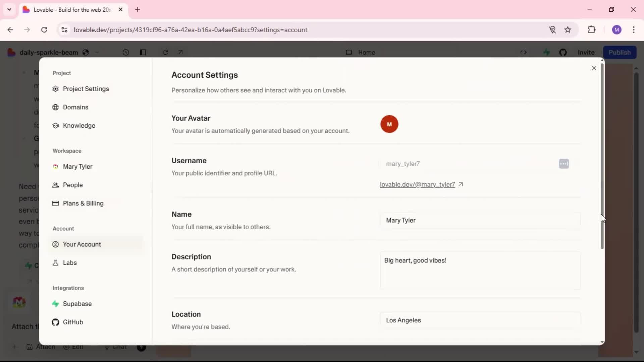Click the Supabase lightning icon in top toolbar
This screenshot has height=362, width=644.
[x=546, y=52]
